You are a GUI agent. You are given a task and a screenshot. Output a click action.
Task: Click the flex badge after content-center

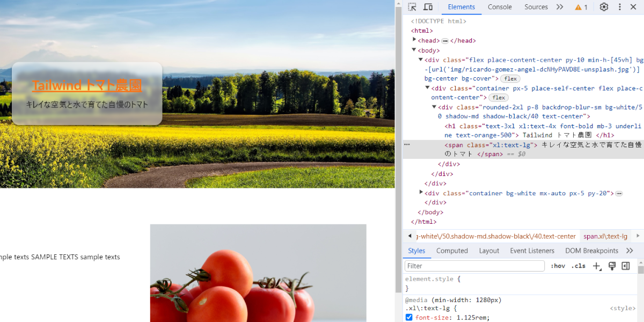(x=499, y=98)
